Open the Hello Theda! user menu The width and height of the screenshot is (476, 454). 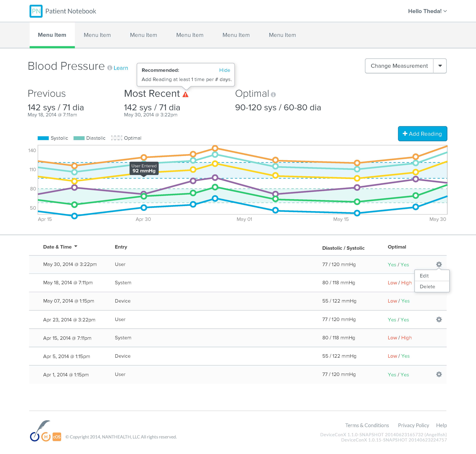(x=427, y=11)
